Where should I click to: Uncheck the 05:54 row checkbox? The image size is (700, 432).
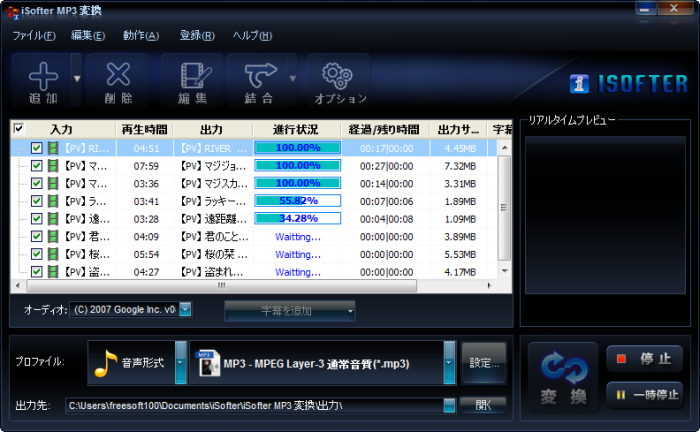pyautogui.click(x=37, y=254)
